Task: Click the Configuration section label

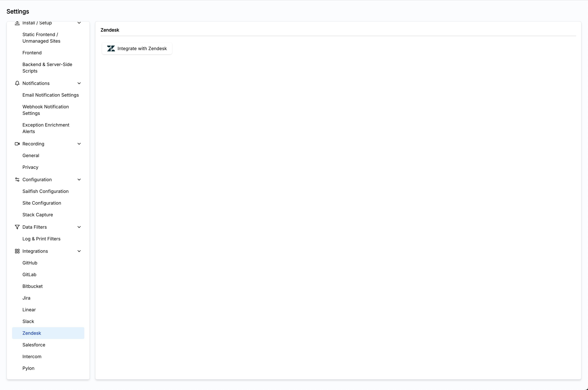Action: (37, 180)
